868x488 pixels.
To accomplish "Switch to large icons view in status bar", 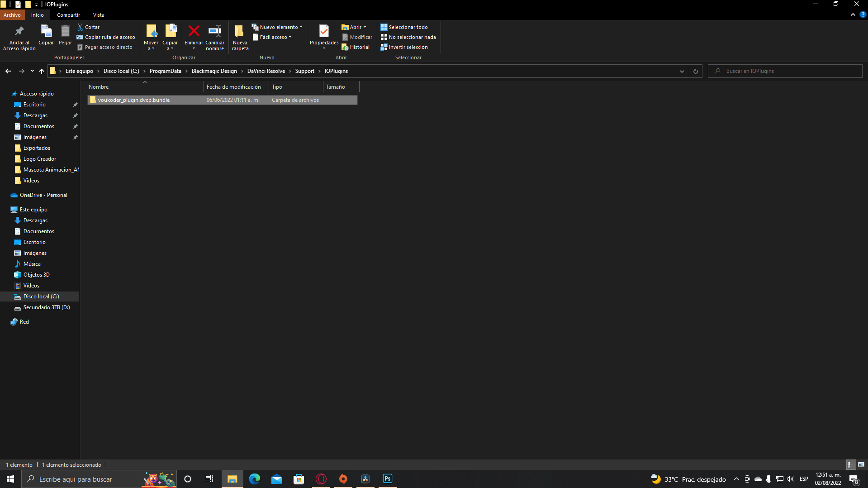I will (861, 464).
